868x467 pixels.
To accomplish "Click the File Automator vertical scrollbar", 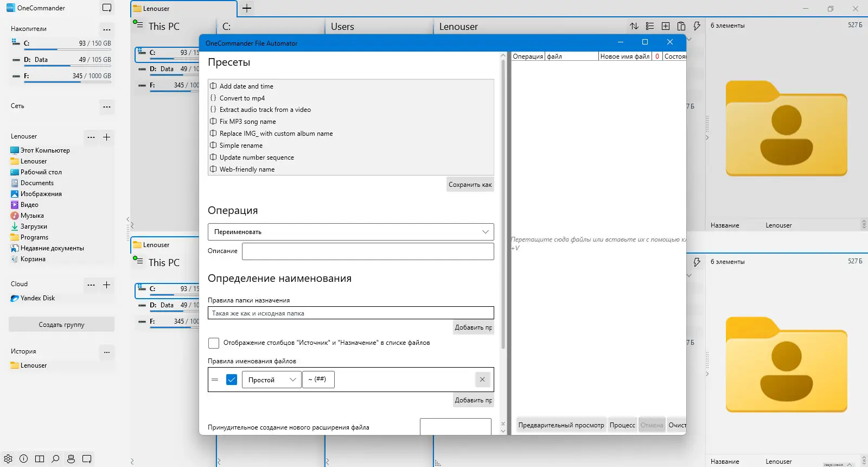I will 503,203.
